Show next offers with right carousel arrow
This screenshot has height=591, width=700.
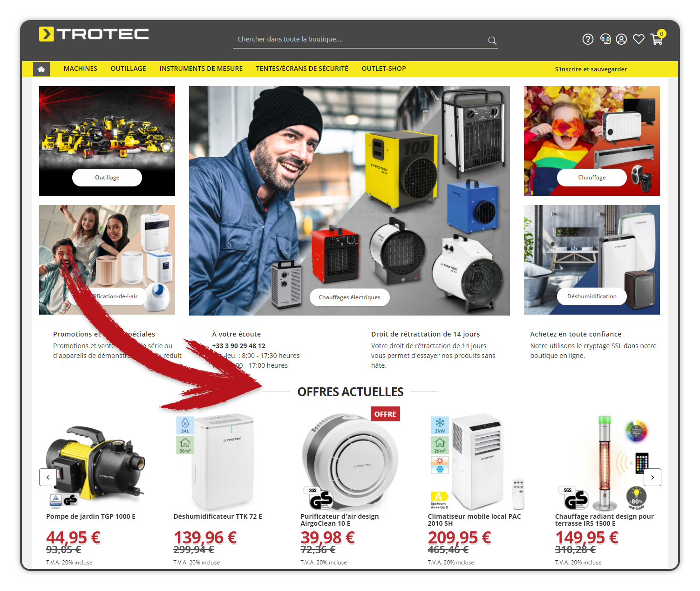pos(652,477)
